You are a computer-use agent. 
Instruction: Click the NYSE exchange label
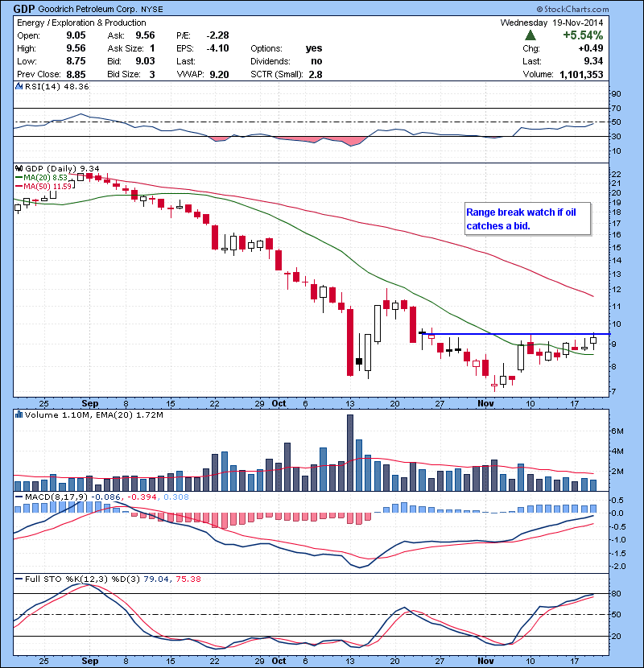(152, 10)
